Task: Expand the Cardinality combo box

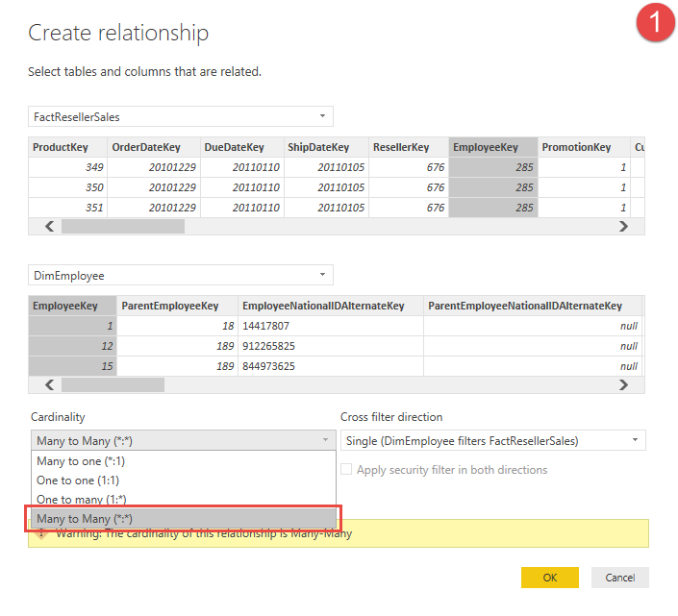Action: pyautogui.click(x=184, y=440)
